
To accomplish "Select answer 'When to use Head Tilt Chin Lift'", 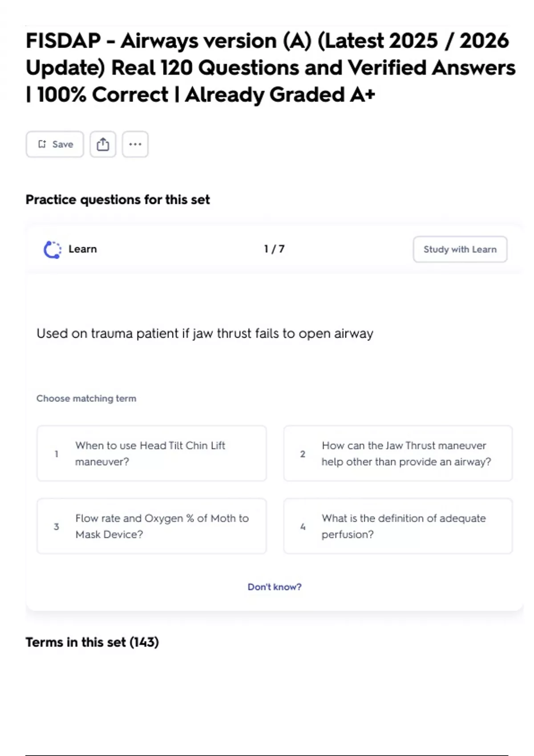I will tap(151, 453).
